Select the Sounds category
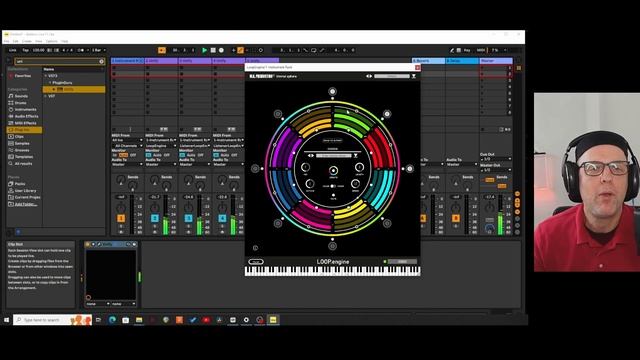 coord(21,96)
